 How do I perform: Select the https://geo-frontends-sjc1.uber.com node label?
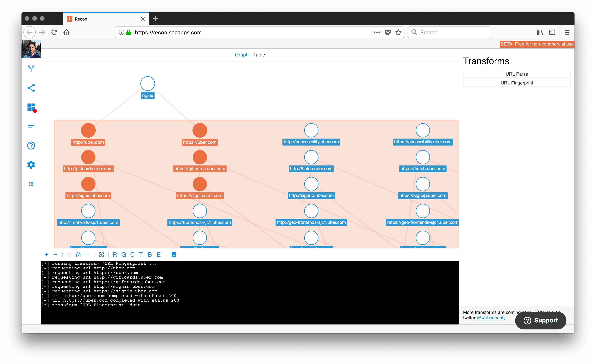[422, 222]
